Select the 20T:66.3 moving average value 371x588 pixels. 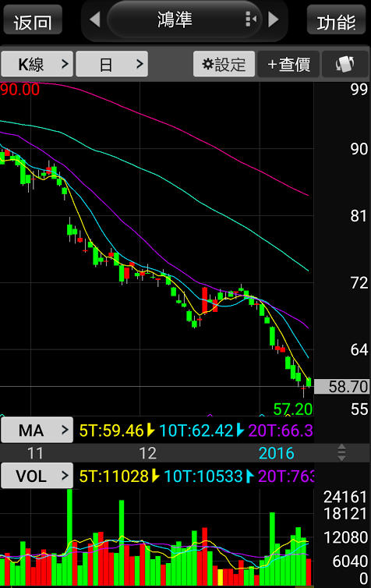pyautogui.click(x=281, y=430)
